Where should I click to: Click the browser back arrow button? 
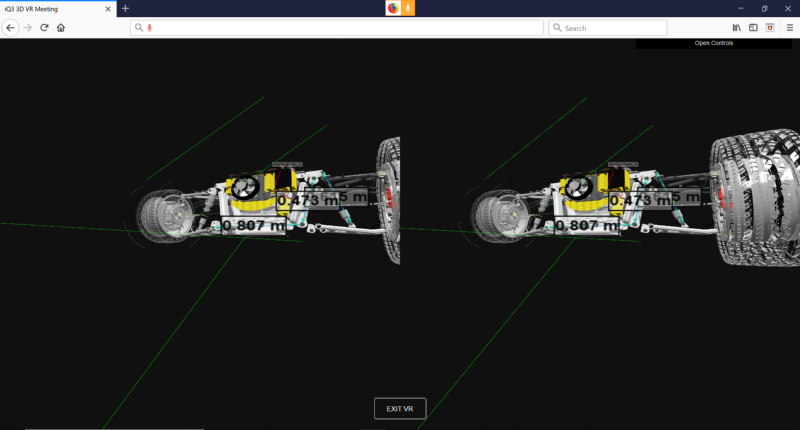pos(10,27)
